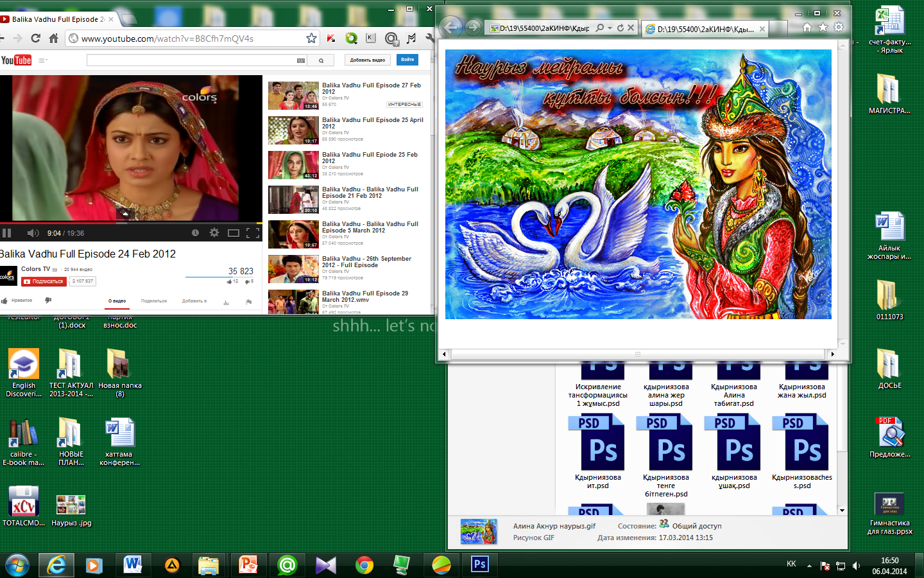
Task: Open Balika Vadhu Full Episode 25 April 2012
Action: click(373, 123)
